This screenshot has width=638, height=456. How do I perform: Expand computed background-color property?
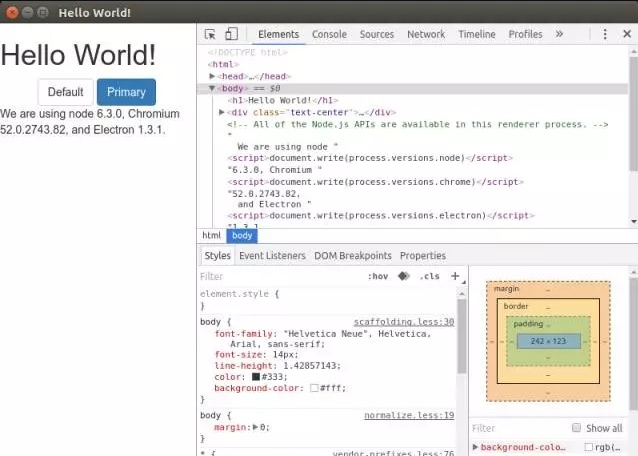pos(475,447)
